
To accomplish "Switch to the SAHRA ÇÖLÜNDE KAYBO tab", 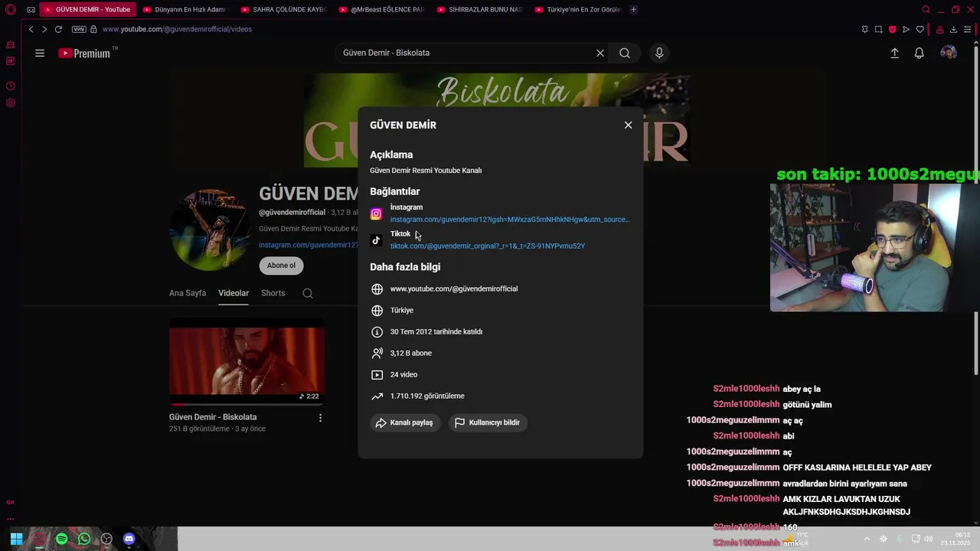I will click(x=283, y=10).
